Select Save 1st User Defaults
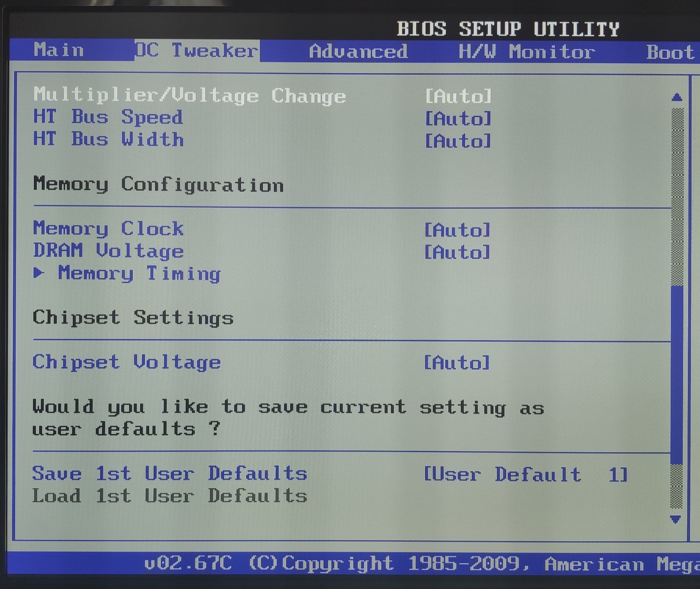 [170, 473]
